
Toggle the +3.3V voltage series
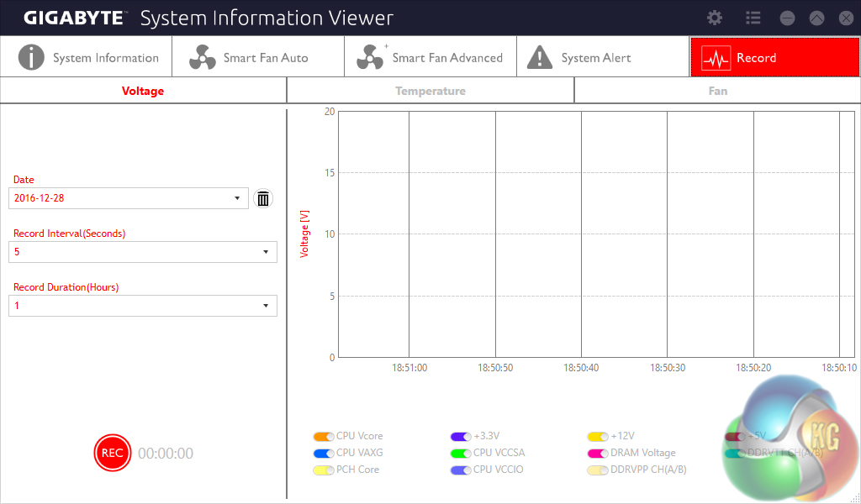(x=461, y=437)
